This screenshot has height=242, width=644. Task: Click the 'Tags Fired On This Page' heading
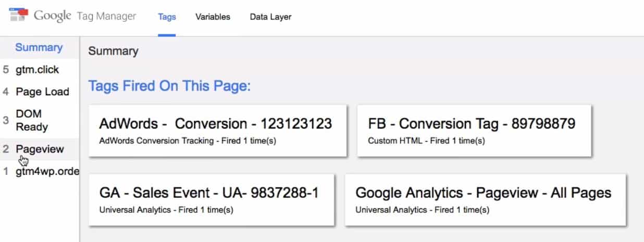169,86
